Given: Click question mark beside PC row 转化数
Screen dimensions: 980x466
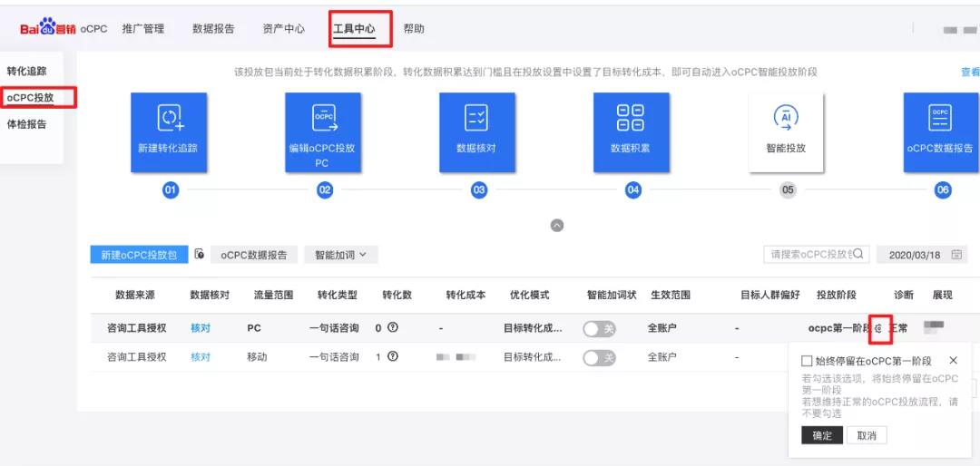Looking at the screenshot, I should point(392,328).
